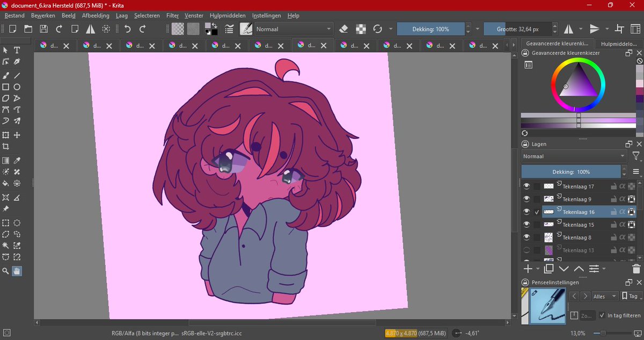The image size is (644, 340).
Task: Select the Crop tool
Action: point(6,147)
